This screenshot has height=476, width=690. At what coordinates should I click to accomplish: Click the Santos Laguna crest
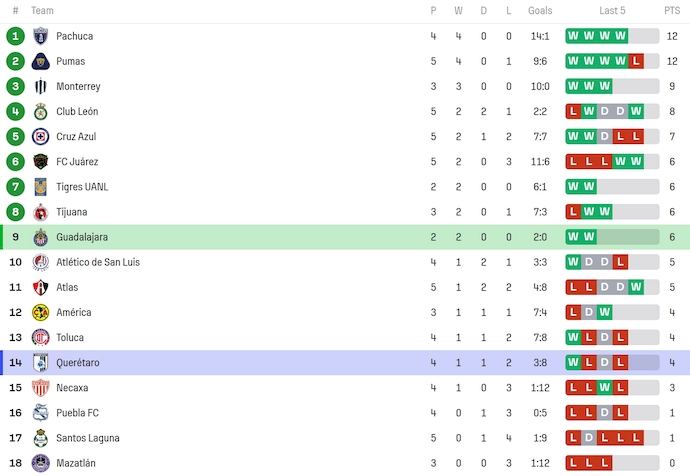point(41,438)
